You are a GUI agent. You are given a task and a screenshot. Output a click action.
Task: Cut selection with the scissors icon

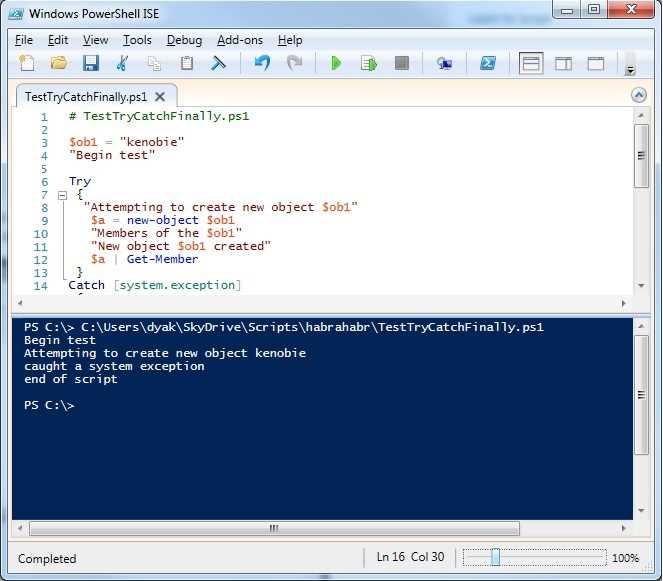122,63
